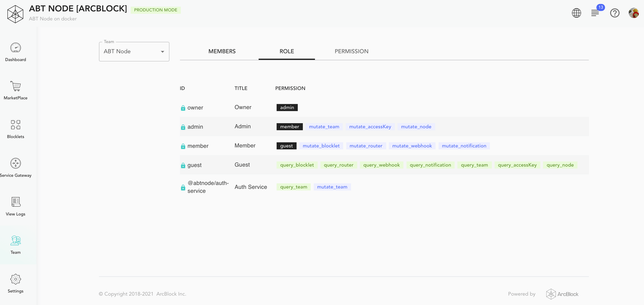The image size is (644, 305).
Task: Switch to the PERMISSION tab
Action: (351, 51)
